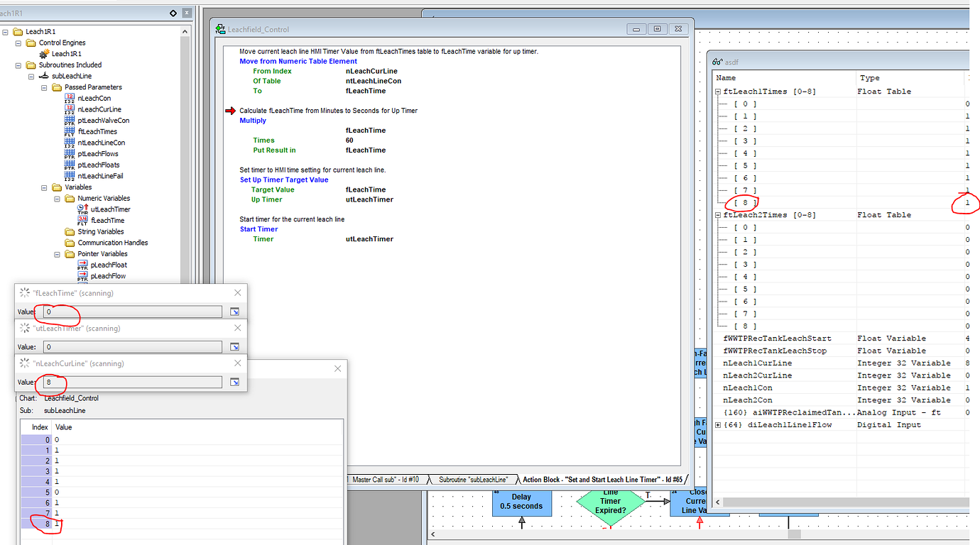Image resolution: width=980 pixels, height=545 pixels.
Task: Click the blue arrow button beside fLeachTime value
Action: point(235,312)
